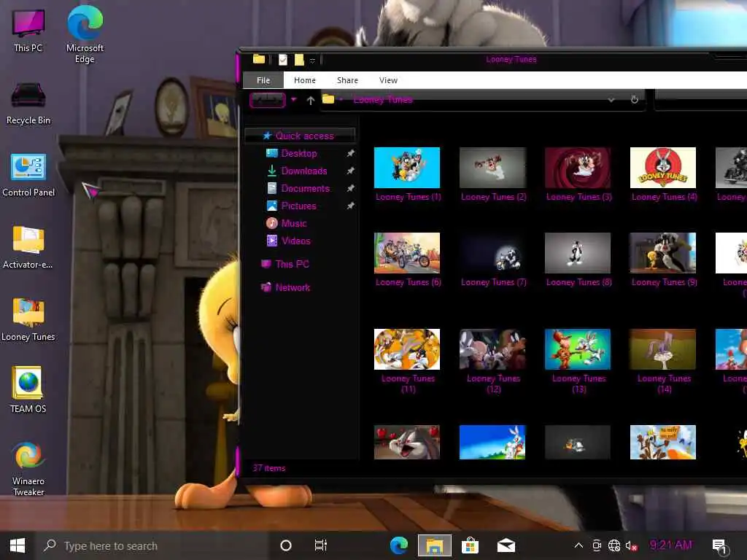
Task: Select Looney Tunes (4) thumbnail
Action: (x=663, y=168)
